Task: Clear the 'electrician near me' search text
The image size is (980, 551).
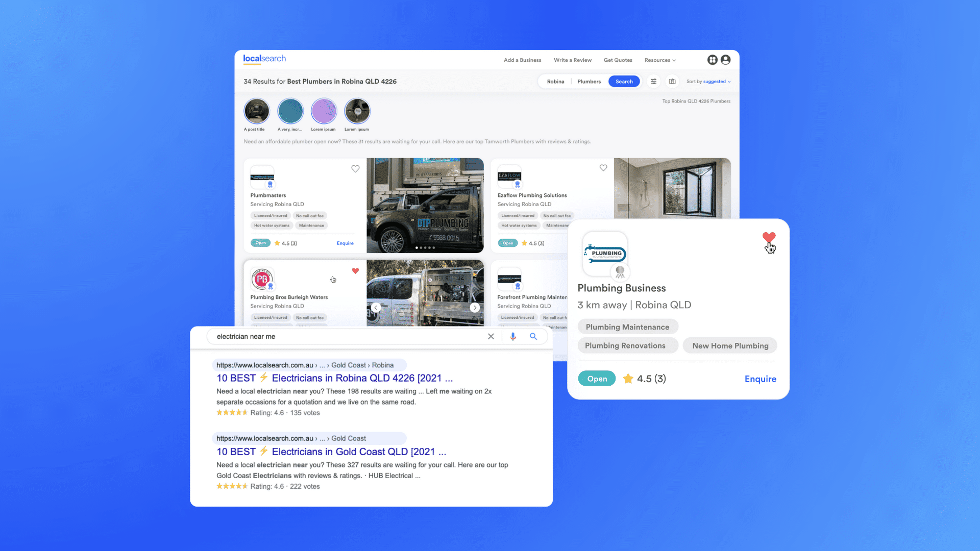Action: pos(491,337)
